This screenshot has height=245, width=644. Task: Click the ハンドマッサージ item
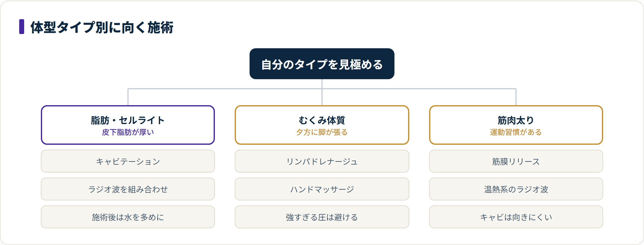tap(322, 189)
